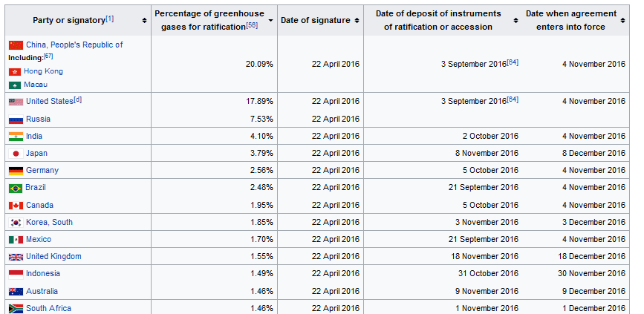Image resolution: width=644 pixels, height=314 pixels.
Task: Open reference 64 beside China's ratification date
Action: [x=513, y=62]
